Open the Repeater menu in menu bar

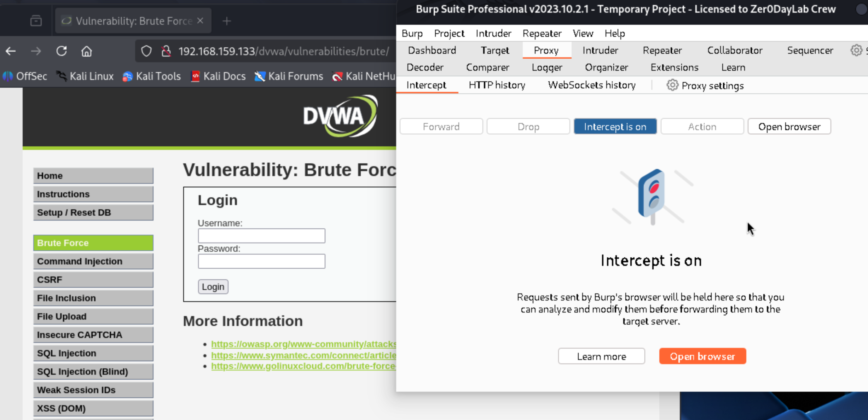click(542, 33)
